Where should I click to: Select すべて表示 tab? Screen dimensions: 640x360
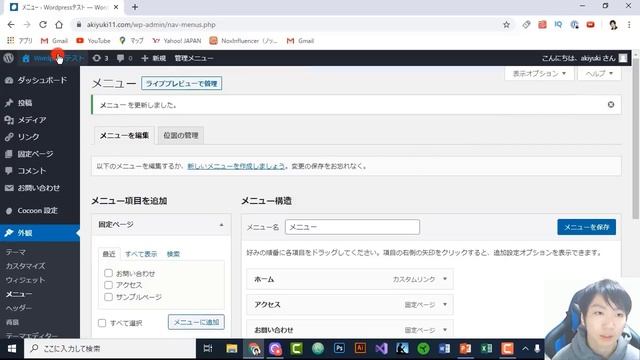click(141, 254)
